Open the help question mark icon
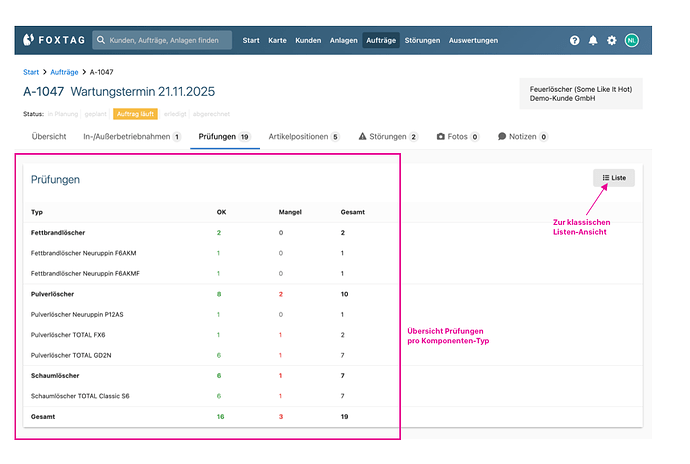Viewport: 690px width, 464px height. coord(574,41)
